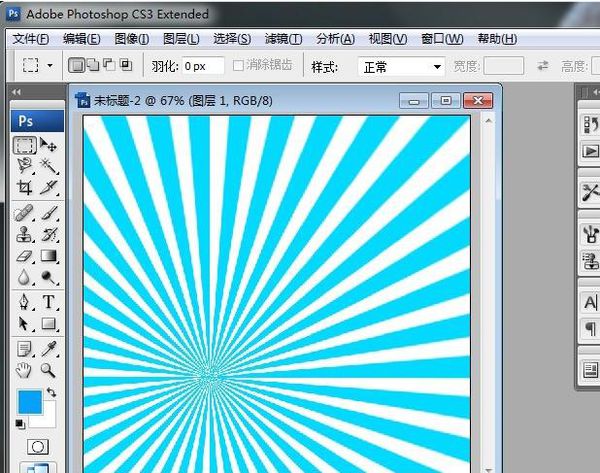The width and height of the screenshot is (600, 473).
Task: Open the History panel icon
Action: tap(590, 125)
